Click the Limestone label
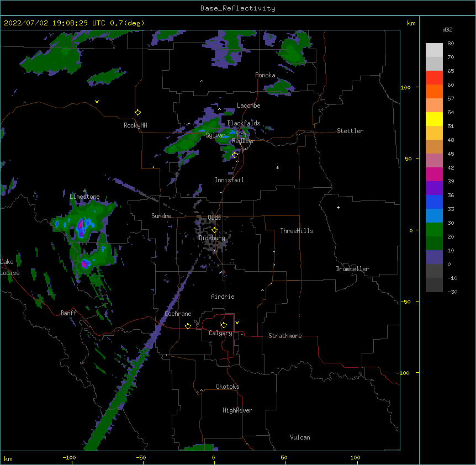 (x=84, y=197)
